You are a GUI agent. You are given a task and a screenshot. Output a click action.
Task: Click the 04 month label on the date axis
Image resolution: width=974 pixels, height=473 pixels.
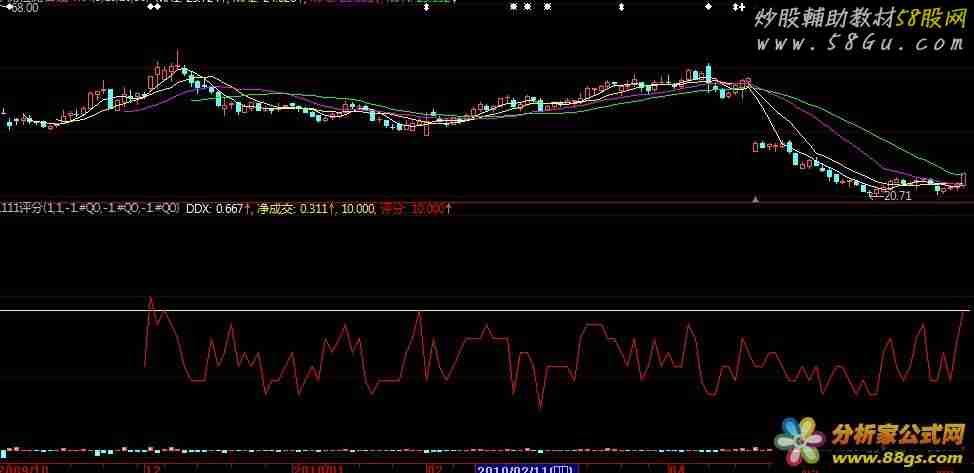pos(677,468)
